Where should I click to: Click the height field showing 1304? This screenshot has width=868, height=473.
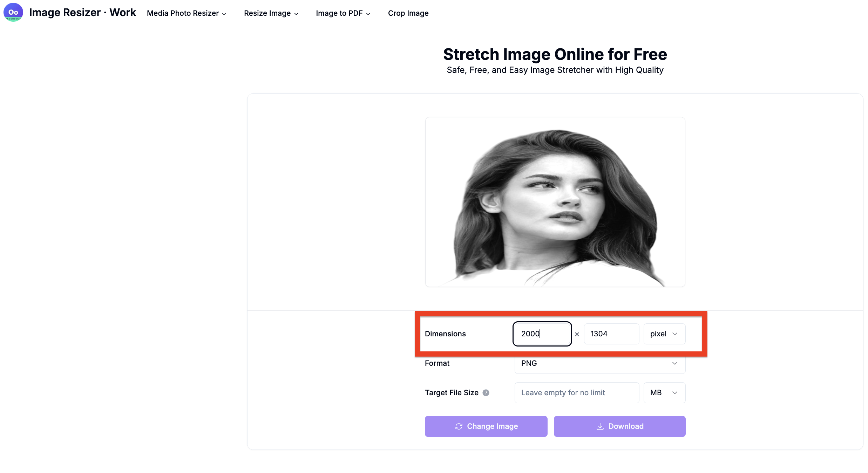click(x=611, y=334)
